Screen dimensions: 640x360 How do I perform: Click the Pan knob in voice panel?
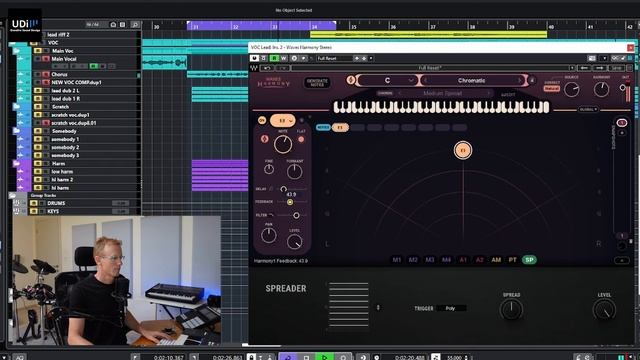tap(269, 235)
